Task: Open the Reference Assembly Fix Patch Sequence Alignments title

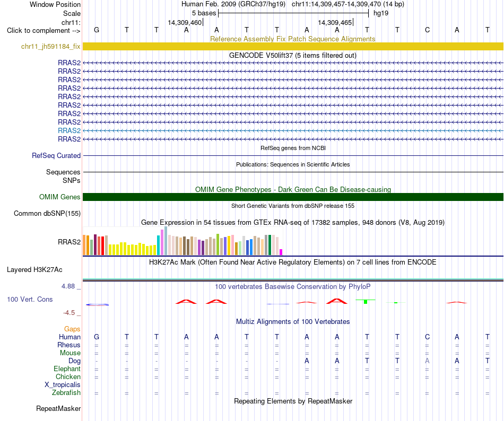Action: (x=292, y=39)
